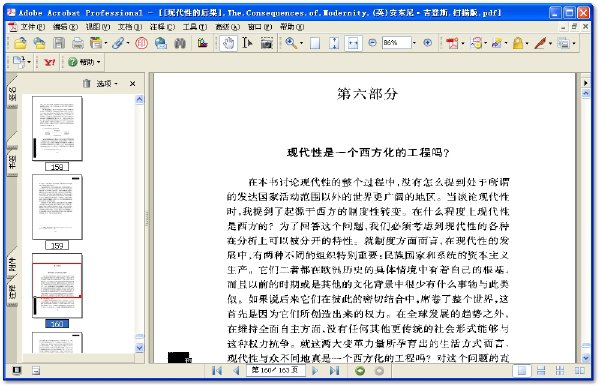Click the Yahoo Y! toolbar icon

[x=49, y=62]
